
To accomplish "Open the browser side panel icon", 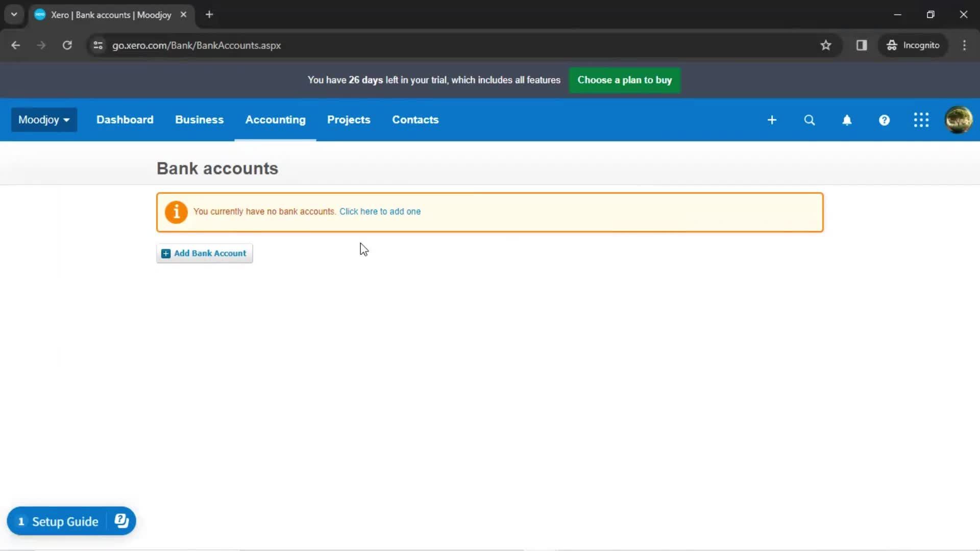I will click(862, 45).
